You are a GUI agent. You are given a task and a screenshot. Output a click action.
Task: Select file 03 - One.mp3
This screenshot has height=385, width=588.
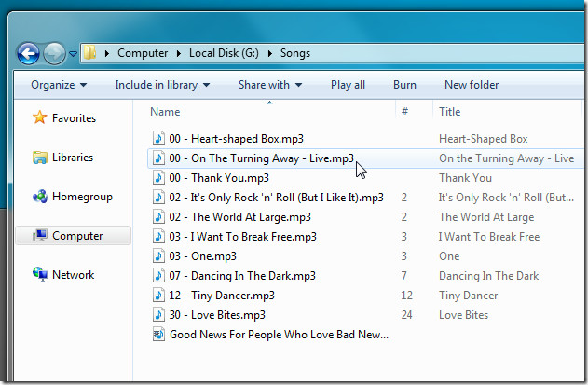202,256
